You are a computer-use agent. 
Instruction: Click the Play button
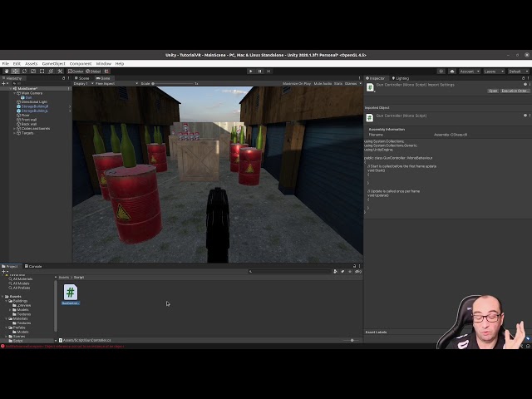click(251, 71)
